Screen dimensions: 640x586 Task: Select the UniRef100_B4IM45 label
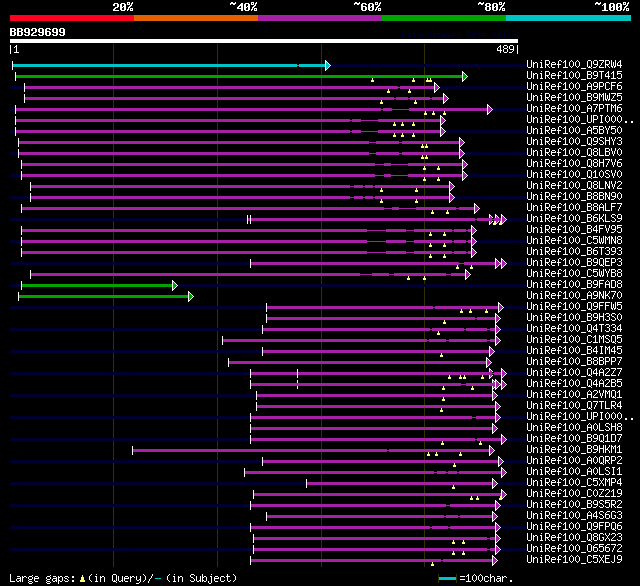coord(574,351)
